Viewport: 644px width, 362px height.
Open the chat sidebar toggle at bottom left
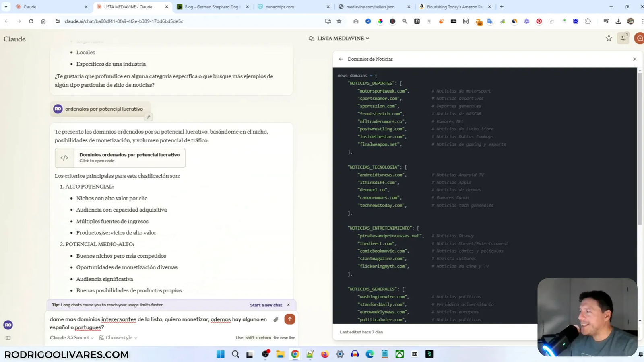(x=8, y=338)
